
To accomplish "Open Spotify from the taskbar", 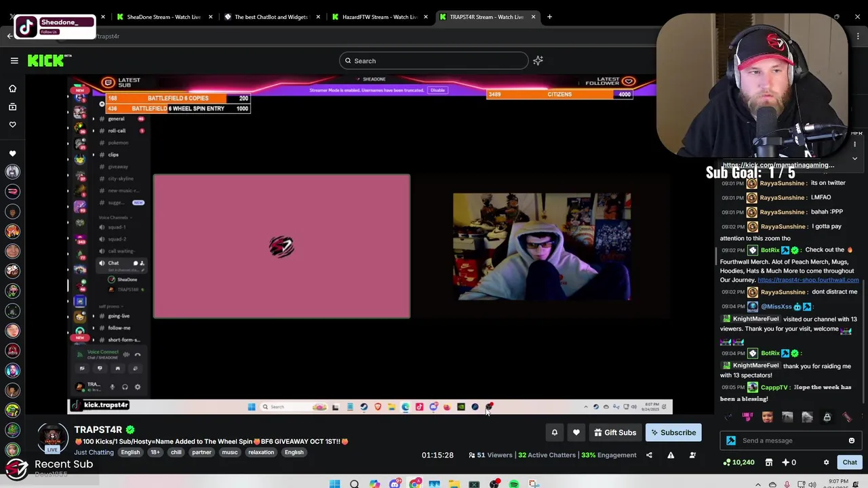I will (x=514, y=484).
